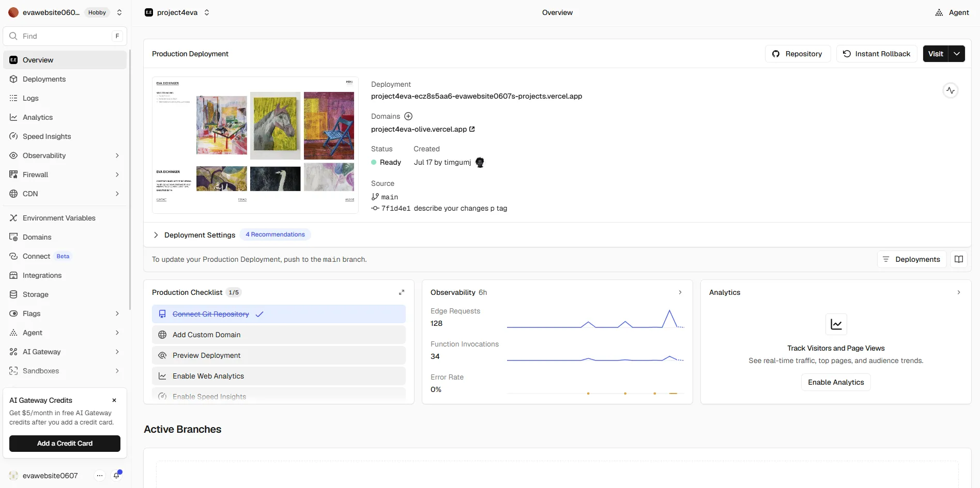Click the Connect Beta sidebar icon
Screen dimensions: 980x488
click(13, 256)
